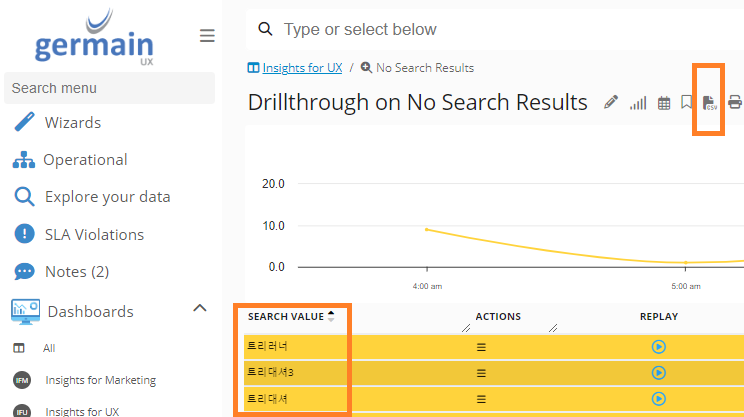Open the signal bars chart icon
The width and height of the screenshot is (744, 417).
pos(637,103)
